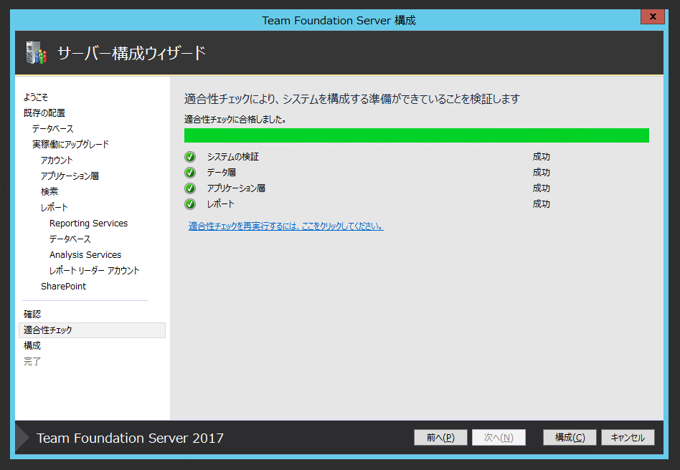
Task: Open 実稼働にアップグレード step
Action: [70, 144]
